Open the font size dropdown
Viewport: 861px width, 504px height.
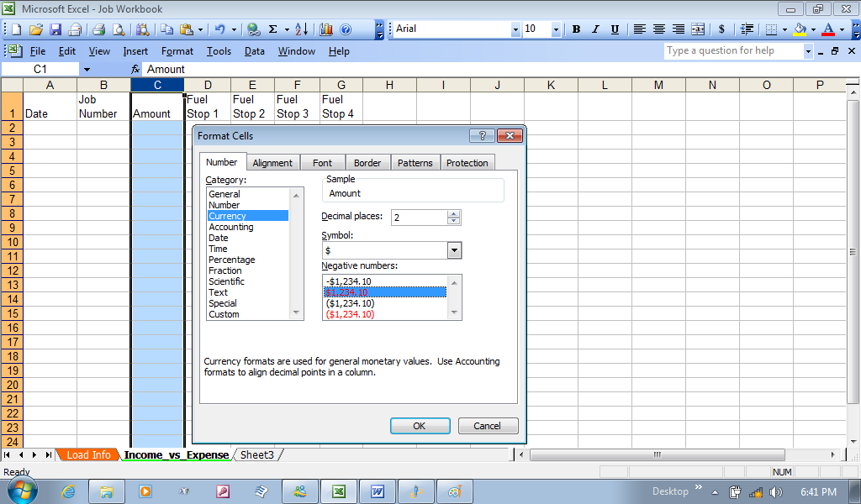[x=556, y=29]
